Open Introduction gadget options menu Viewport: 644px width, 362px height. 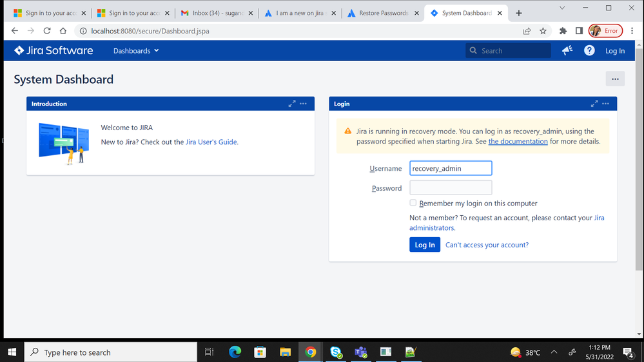tap(303, 104)
